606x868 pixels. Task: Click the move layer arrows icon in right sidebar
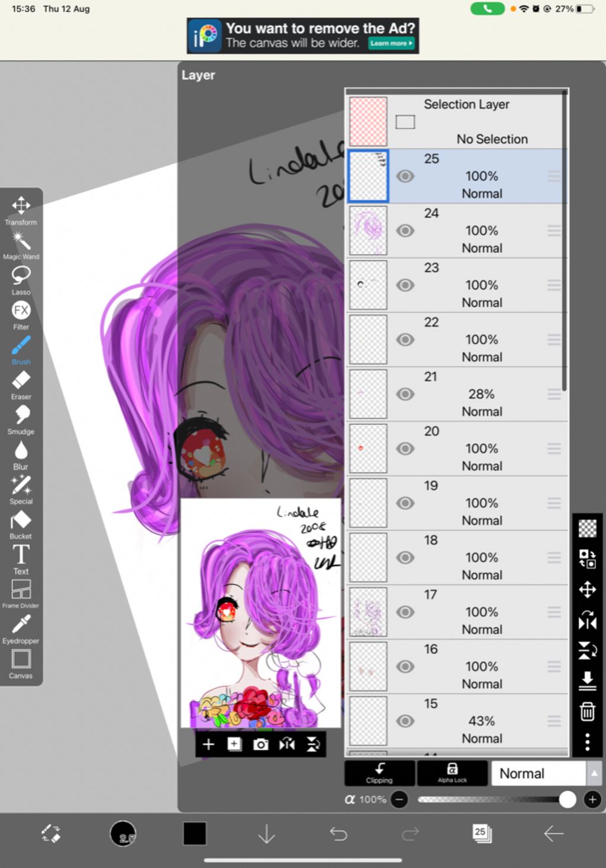point(587,589)
